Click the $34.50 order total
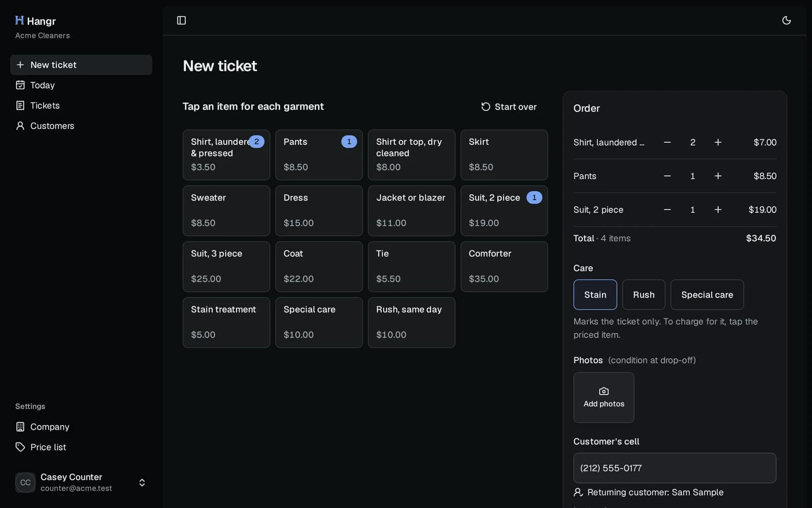Viewport: 812px width, 508px height. pyautogui.click(x=761, y=238)
